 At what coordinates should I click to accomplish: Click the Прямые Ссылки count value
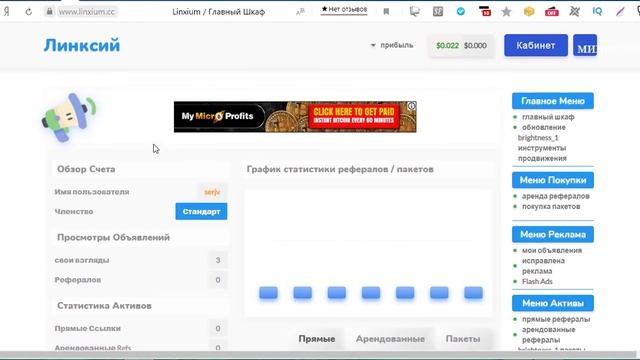(218, 329)
